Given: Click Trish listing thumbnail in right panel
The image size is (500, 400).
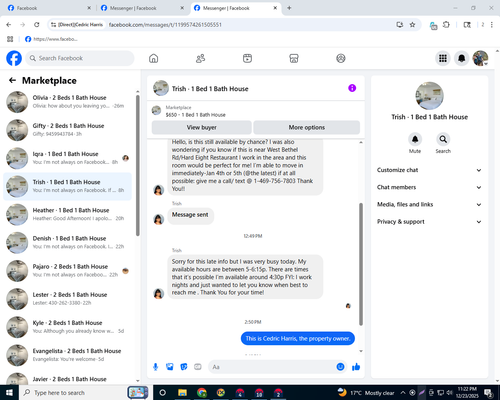Looking at the screenshot, I should [429, 96].
